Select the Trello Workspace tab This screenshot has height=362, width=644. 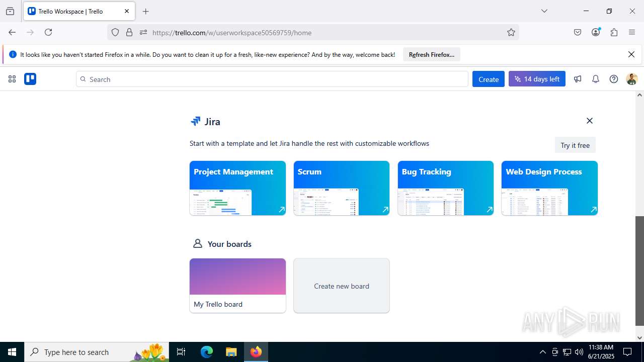point(79,11)
